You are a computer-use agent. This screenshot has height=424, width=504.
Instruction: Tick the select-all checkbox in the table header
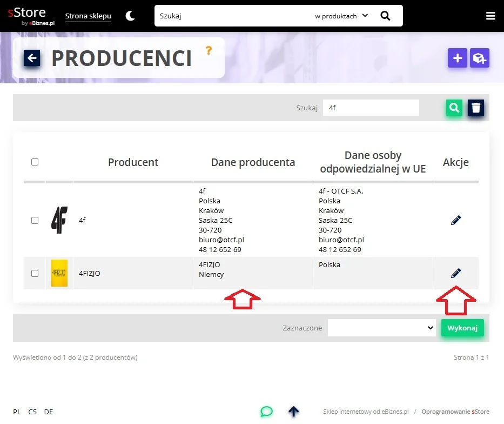click(35, 162)
